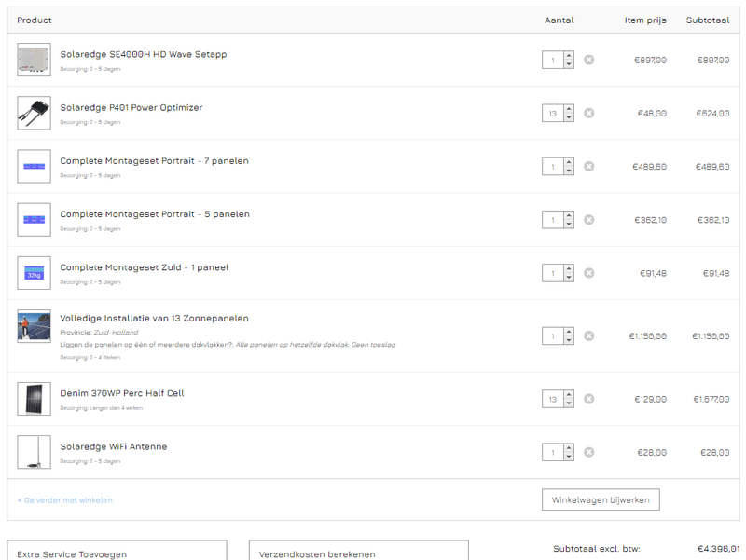Decrease quantity of Denim 370WP Perc Half Cell
746x560 pixels.
pos(569,403)
